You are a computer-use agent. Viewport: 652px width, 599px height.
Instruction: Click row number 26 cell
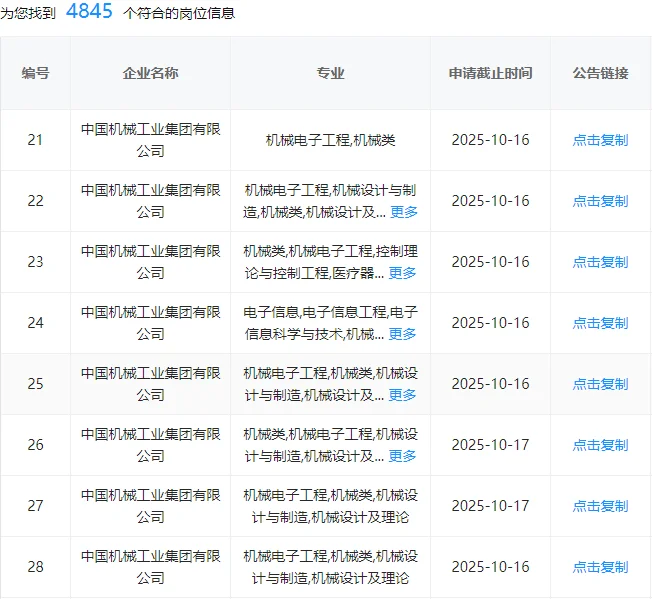point(35,445)
